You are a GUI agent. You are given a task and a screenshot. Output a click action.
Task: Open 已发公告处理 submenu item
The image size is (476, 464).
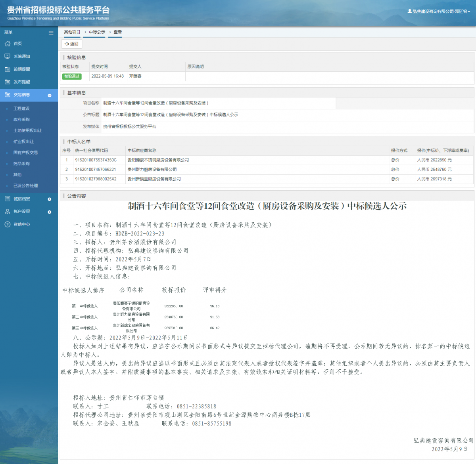[x=26, y=186]
